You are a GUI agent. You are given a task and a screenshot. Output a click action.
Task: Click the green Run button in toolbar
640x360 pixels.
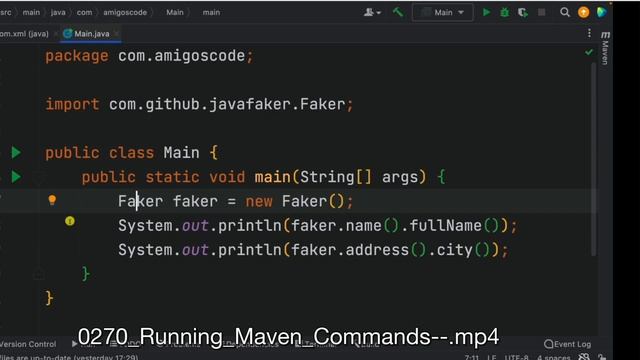coord(486,12)
